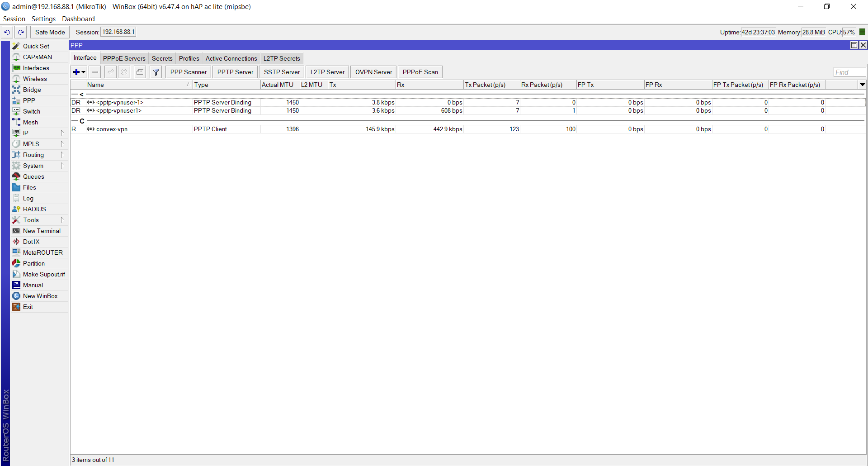Image resolution: width=868 pixels, height=466 pixels.
Task: Open the Dashboard menu
Action: [x=78, y=19]
